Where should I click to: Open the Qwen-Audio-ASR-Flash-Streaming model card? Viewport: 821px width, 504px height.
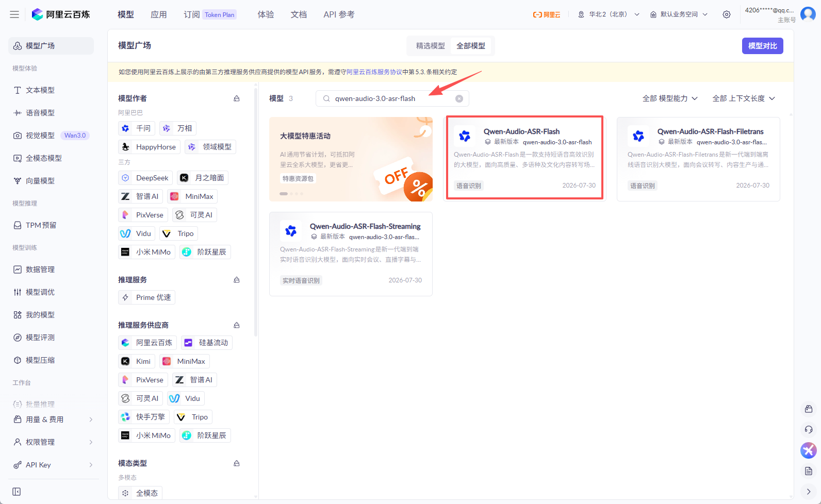tap(351, 254)
